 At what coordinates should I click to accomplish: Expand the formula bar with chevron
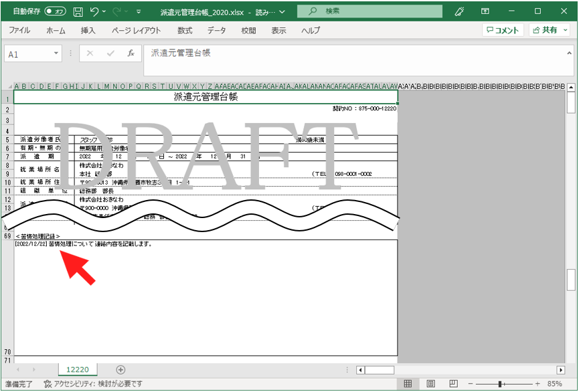569,52
